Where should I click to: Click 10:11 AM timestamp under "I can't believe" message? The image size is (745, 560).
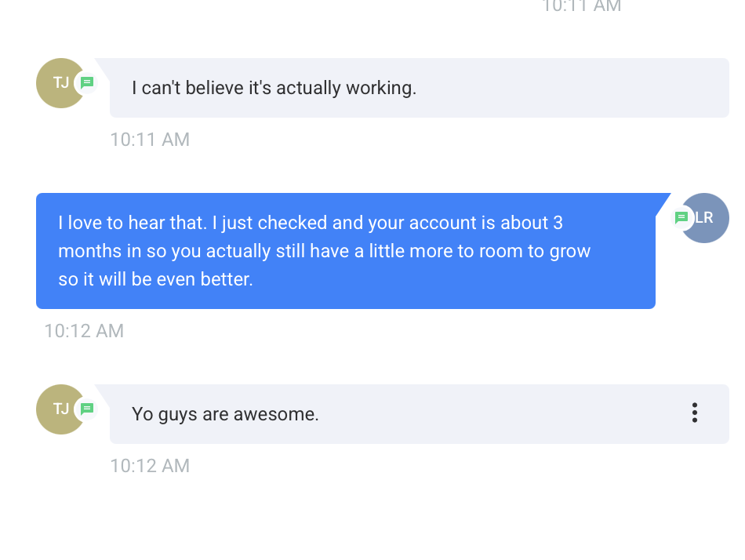(150, 140)
